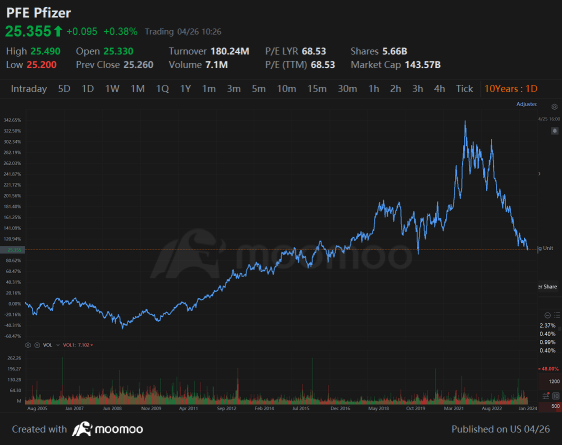Viewport: 562px width, 445px height.
Task: Click the Open value 25.330
Action: click(118, 51)
